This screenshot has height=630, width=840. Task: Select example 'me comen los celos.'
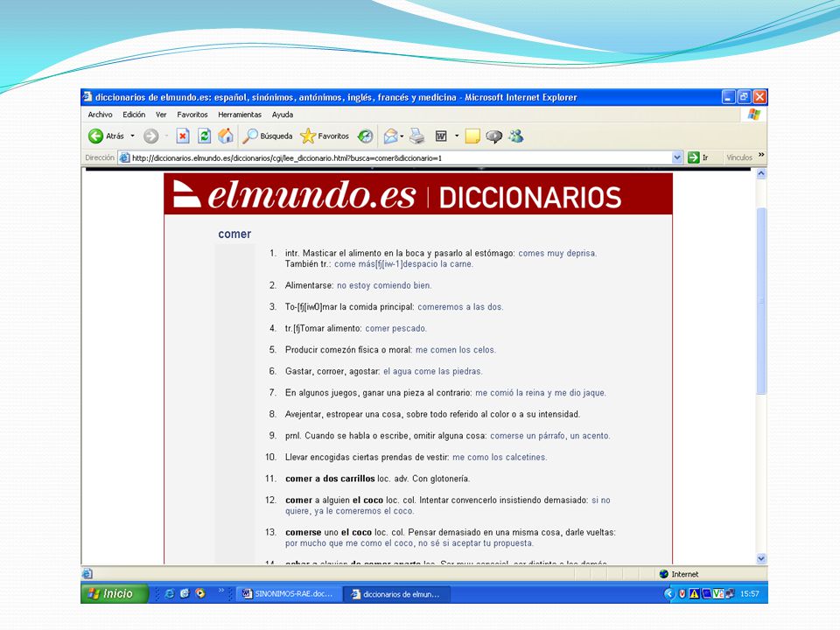tap(456, 350)
